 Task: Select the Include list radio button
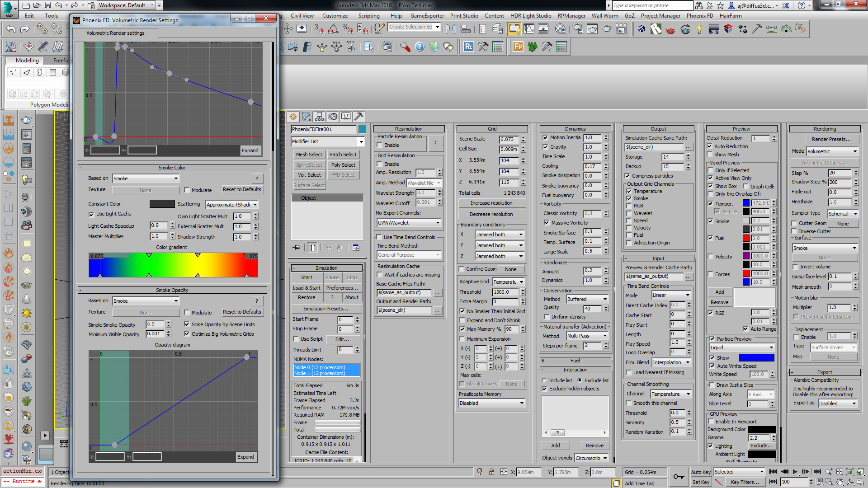pyautogui.click(x=544, y=380)
